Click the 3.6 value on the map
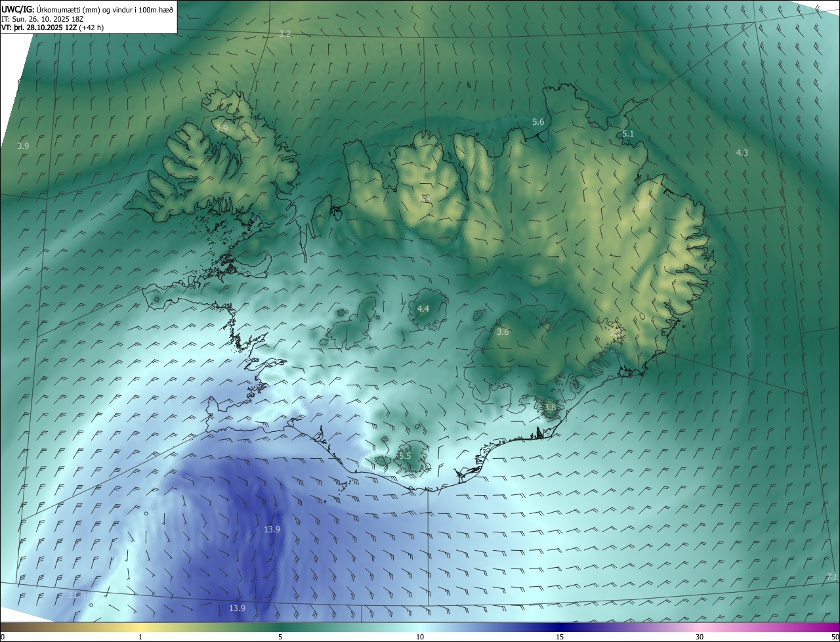 pyautogui.click(x=503, y=332)
